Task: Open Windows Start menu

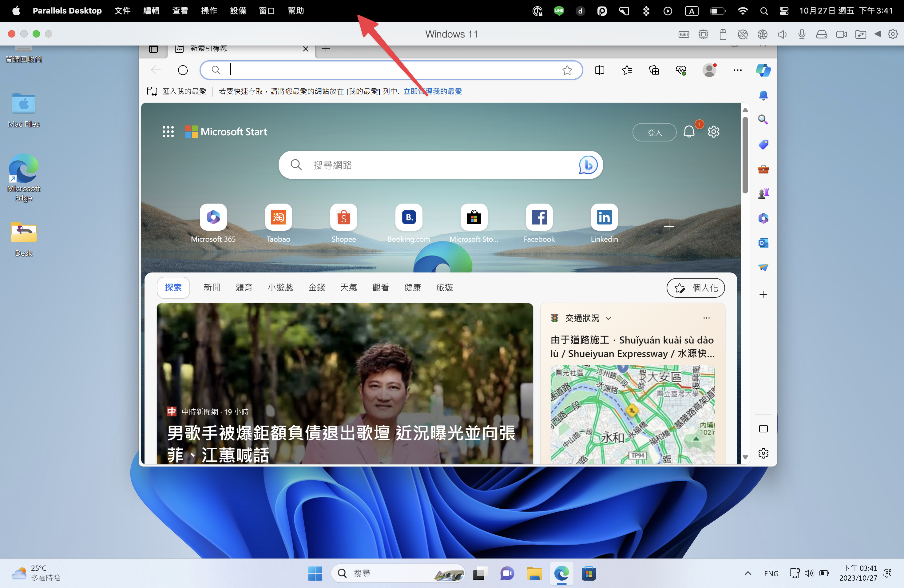Action: click(315, 573)
